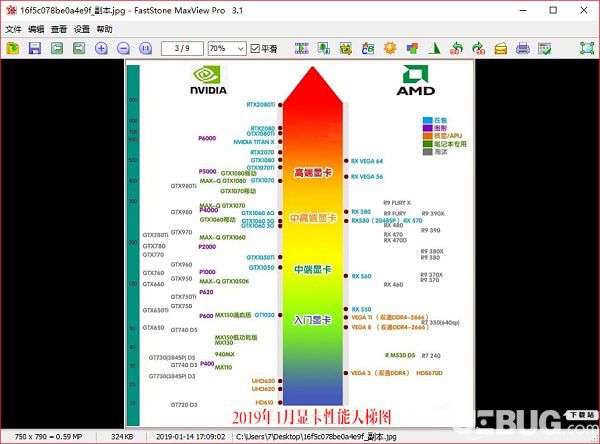The image size is (600, 444).
Task: Open Adjust Lighting sun icon
Action: (x=390, y=48)
